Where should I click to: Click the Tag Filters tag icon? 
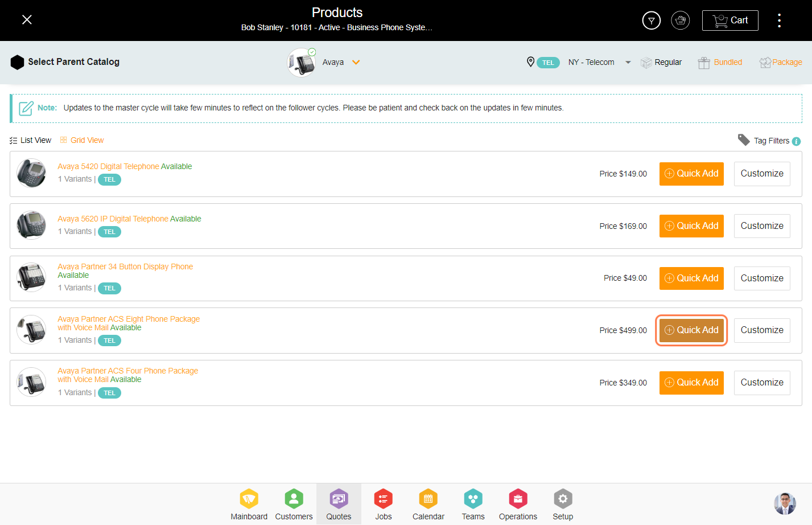[744, 140]
